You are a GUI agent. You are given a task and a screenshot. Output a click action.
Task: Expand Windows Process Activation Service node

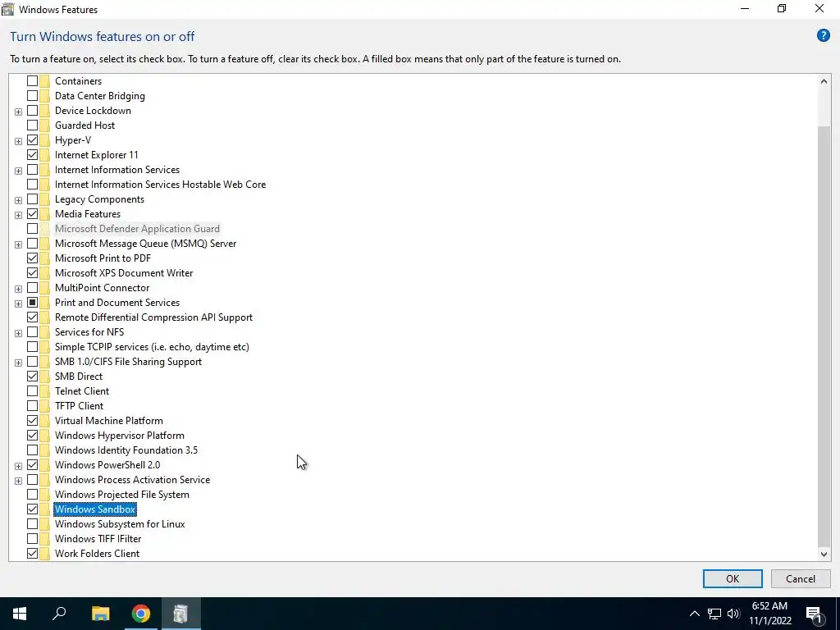click(18, 481)
